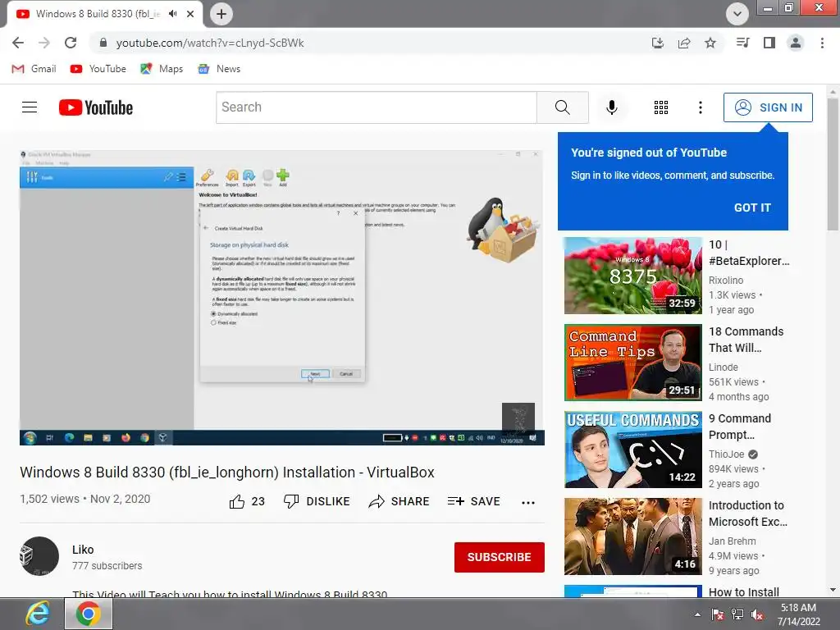
Task: Open a new browser tab
Action: [x=221, y=14]
